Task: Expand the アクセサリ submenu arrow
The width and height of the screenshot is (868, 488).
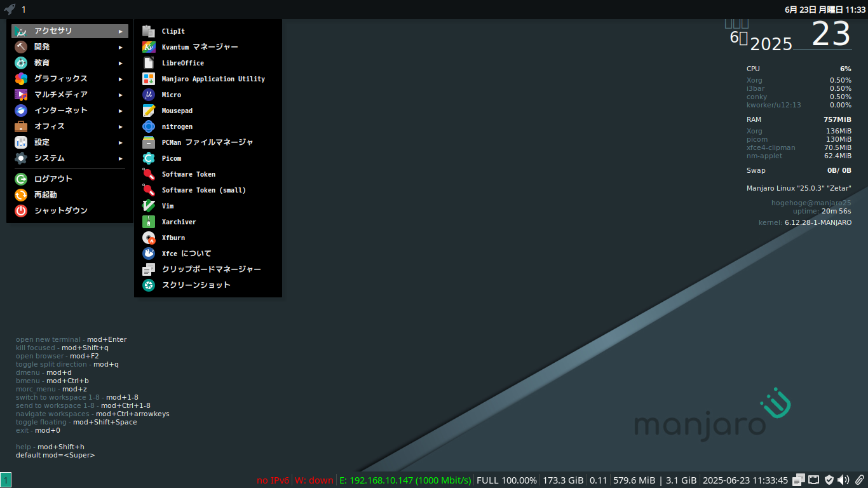Action: tap(121, 31)
